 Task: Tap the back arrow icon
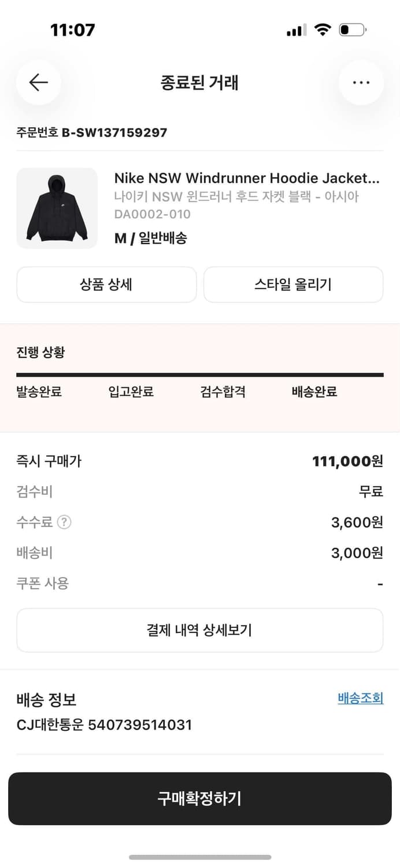(x=38, y=82)
